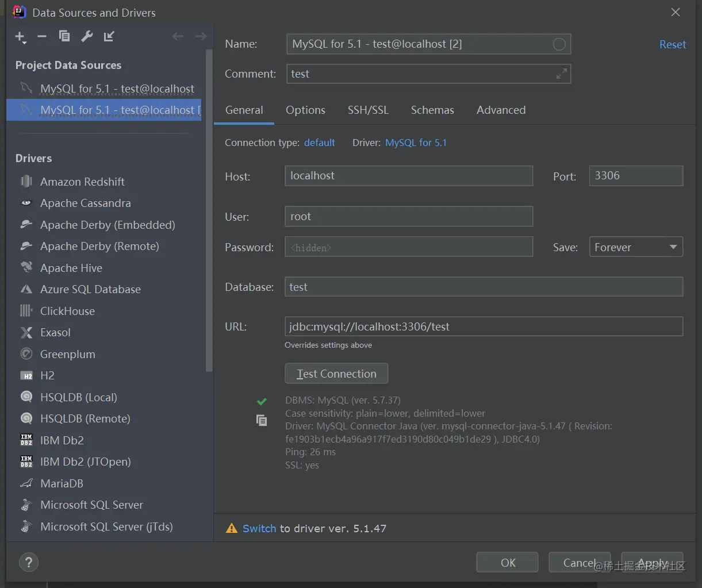This screenshot has width=702, height=588.
Task: Open the Advanced tab
Action: 501,110
